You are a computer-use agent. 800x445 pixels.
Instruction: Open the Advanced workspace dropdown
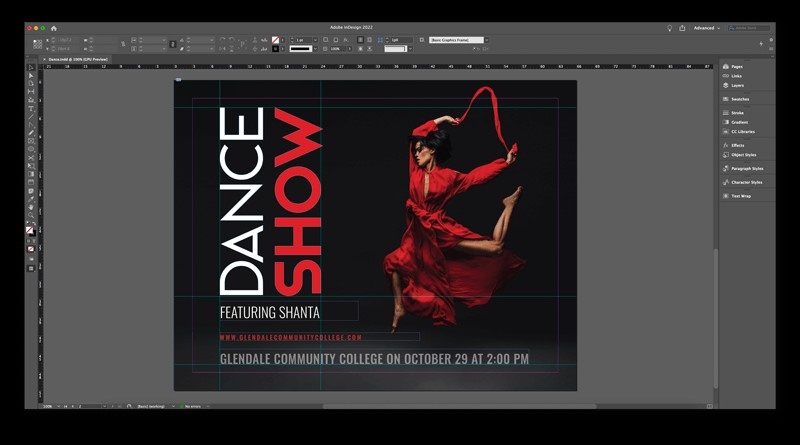[707, 28]
